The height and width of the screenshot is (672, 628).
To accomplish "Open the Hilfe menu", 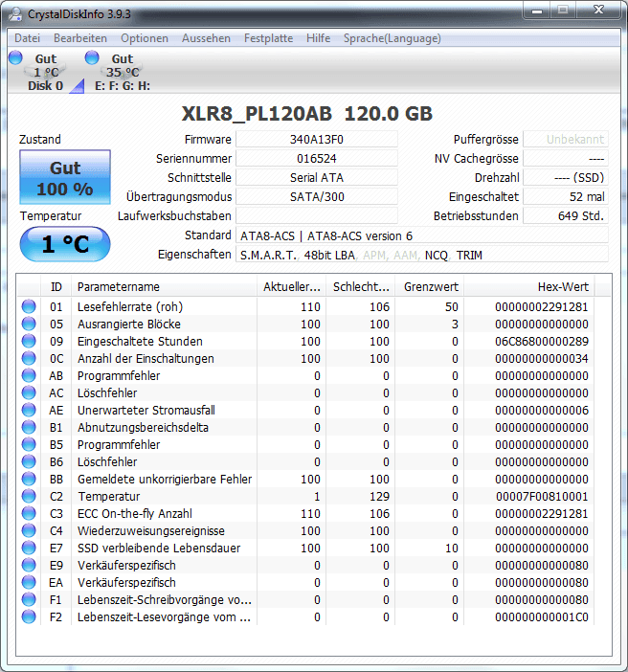I will pyautogui.click(x=318, y=38).
